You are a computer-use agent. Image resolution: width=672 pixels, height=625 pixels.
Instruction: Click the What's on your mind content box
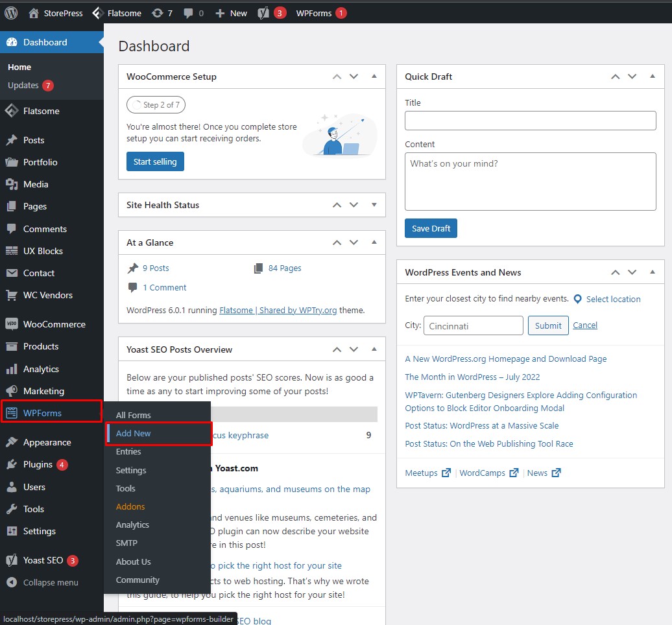pyautogui.click(x=530, y=182)
